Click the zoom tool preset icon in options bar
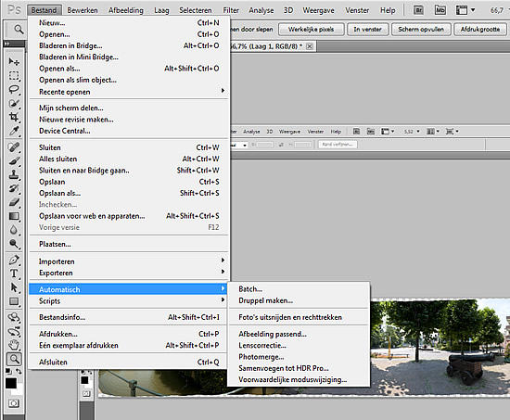Viewport: 510px width, 420px height. click(x=18, y=30)
